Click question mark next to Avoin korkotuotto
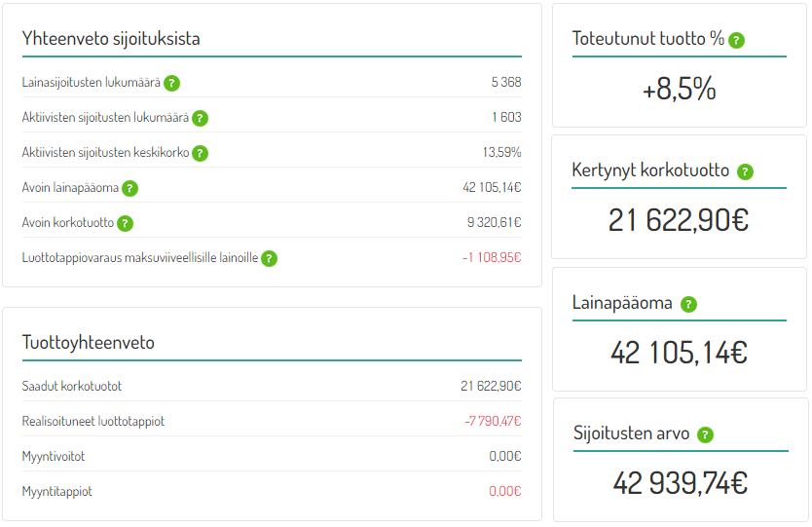This screenshot has width=812, height=527. tap(125, 223)
